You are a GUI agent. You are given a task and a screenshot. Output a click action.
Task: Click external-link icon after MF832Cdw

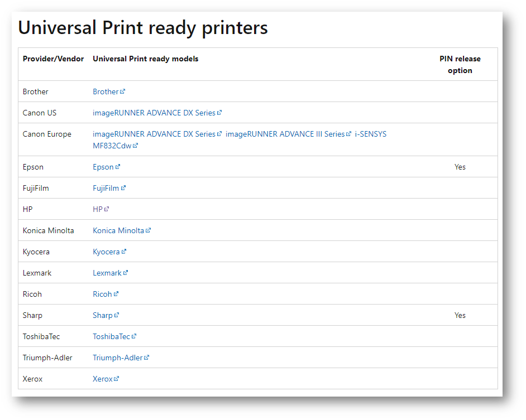coord(135,146)
